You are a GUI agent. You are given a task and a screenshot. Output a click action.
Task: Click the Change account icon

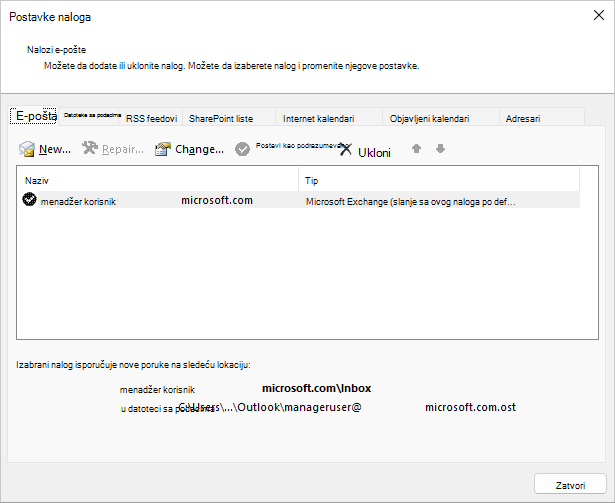coord(163,149)
